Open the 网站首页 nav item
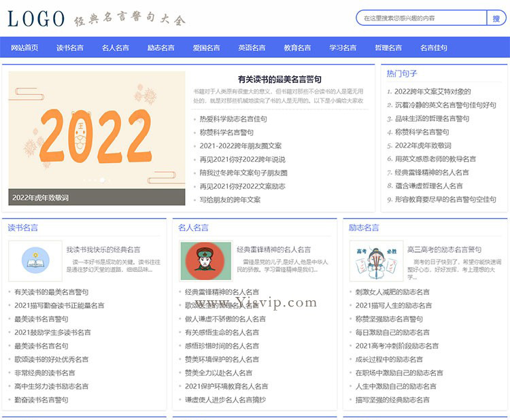The width and height of the screenshot is (510, 420). click(24, 48)
